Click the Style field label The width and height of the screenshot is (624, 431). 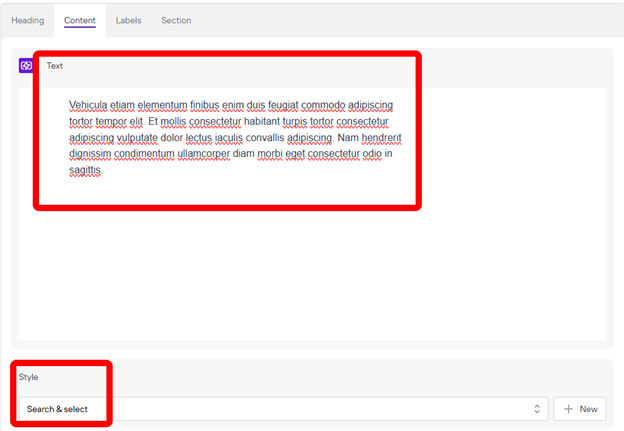[x=28, y=377]
